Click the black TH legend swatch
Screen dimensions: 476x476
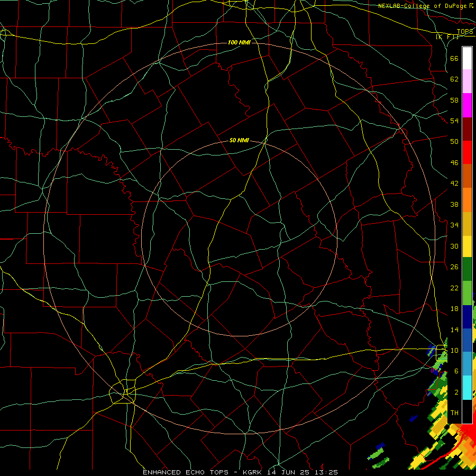coord(467,411)
